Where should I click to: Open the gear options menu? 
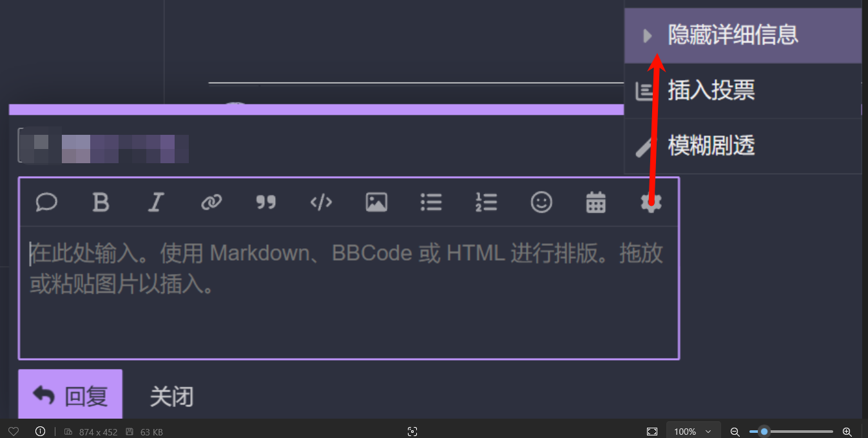pos(651,203)
